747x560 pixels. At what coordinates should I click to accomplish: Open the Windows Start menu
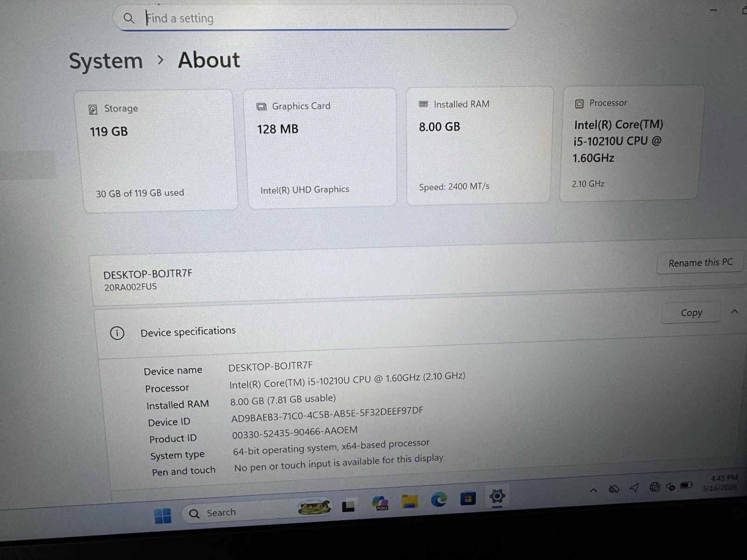click(162, 515)
